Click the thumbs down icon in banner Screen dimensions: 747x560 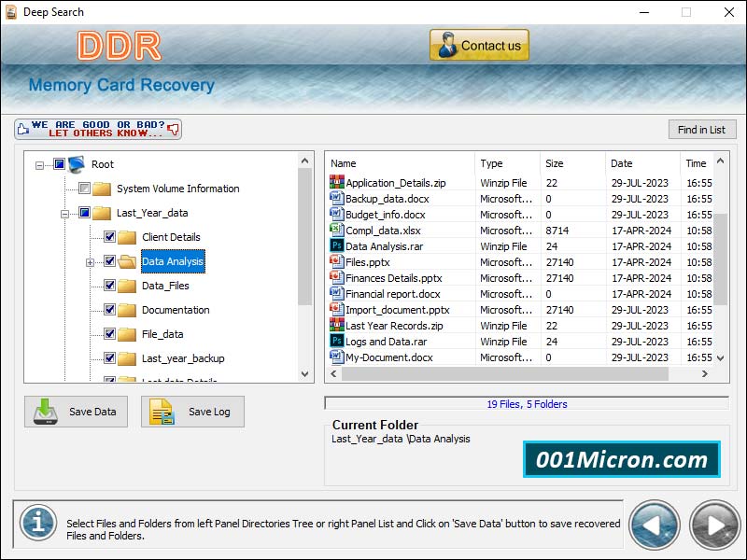(x=174, y=129)
